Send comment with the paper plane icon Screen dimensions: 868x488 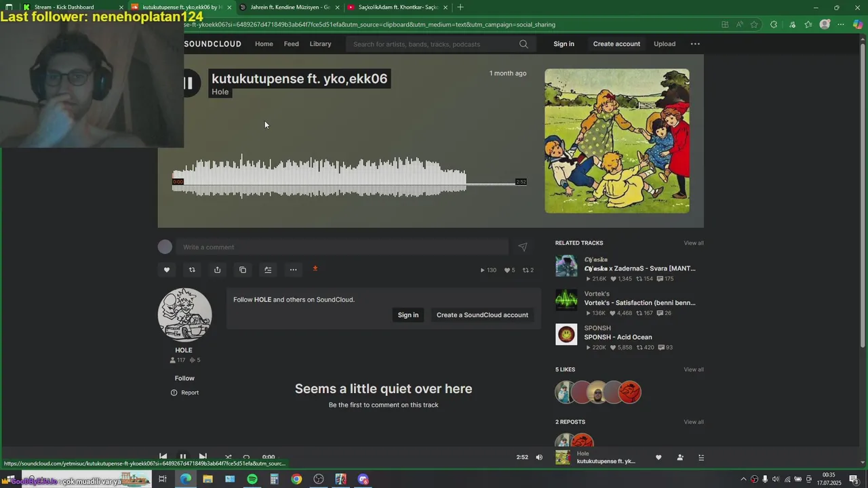click(x=523, y=247)
